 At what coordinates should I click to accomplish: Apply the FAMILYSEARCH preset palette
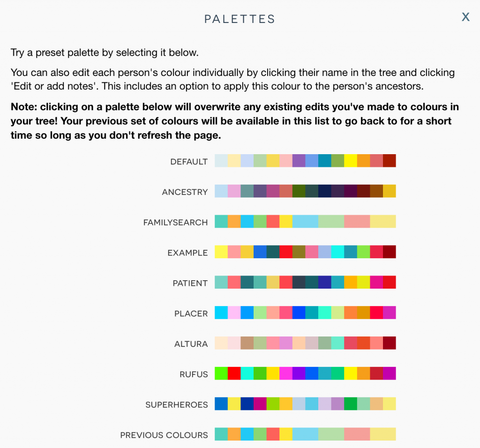(x=305, y=221)
